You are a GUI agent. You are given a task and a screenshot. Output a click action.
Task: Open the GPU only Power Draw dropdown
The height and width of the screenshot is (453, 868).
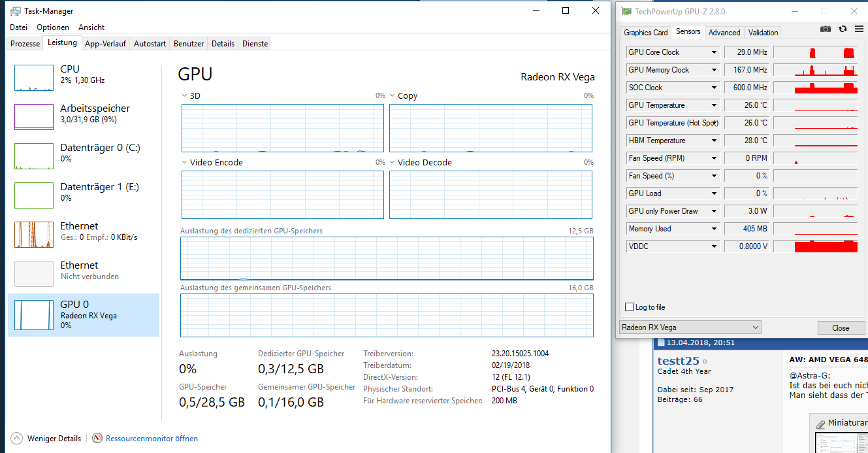(x=714, y=211)
